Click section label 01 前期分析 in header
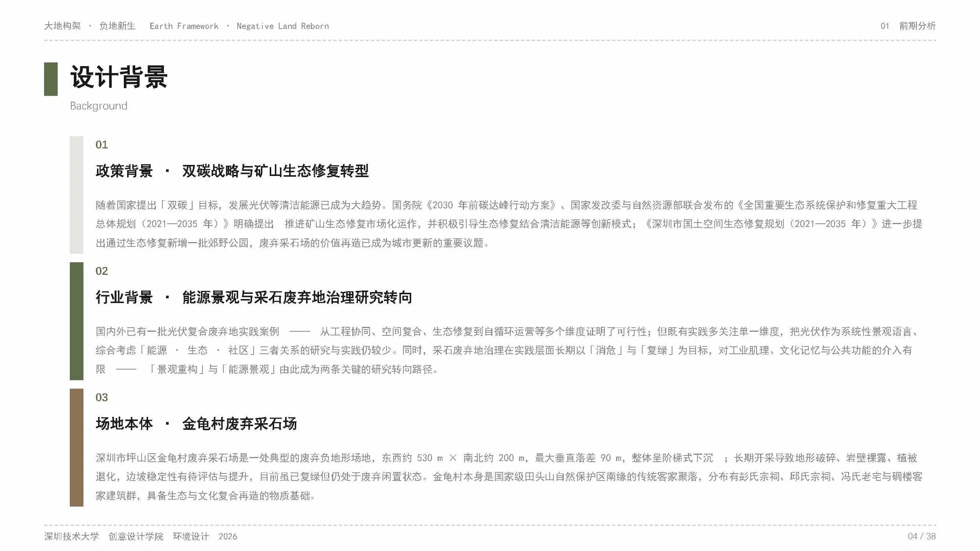 908,26
